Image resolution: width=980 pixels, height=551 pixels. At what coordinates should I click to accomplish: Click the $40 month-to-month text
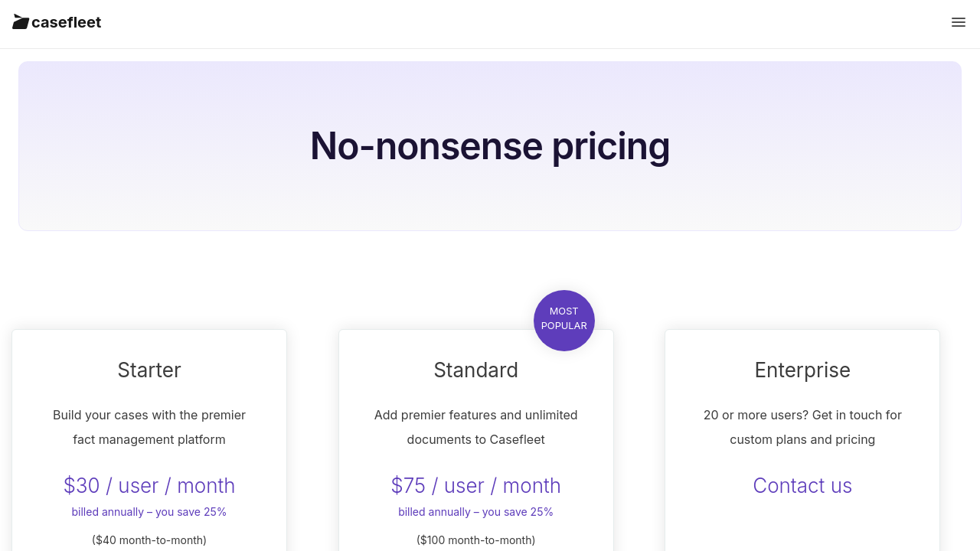click(149, 540)
